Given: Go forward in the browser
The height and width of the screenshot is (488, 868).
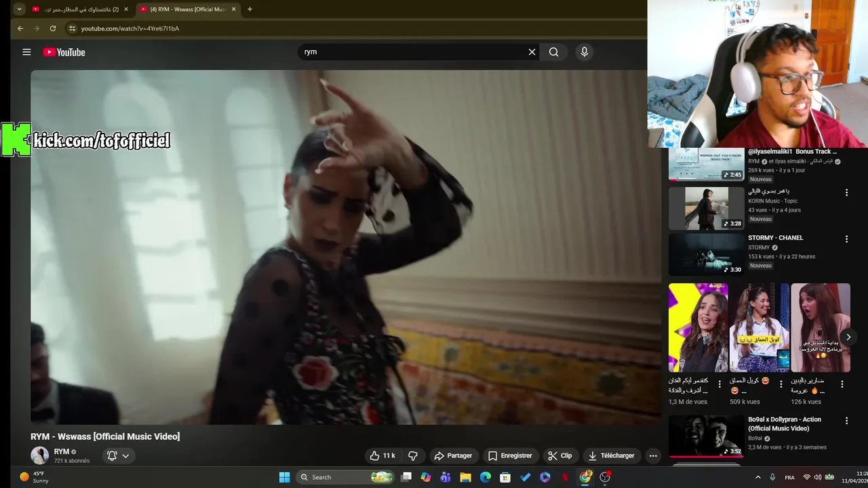Looking at the screenshot, I should (37, 28).
